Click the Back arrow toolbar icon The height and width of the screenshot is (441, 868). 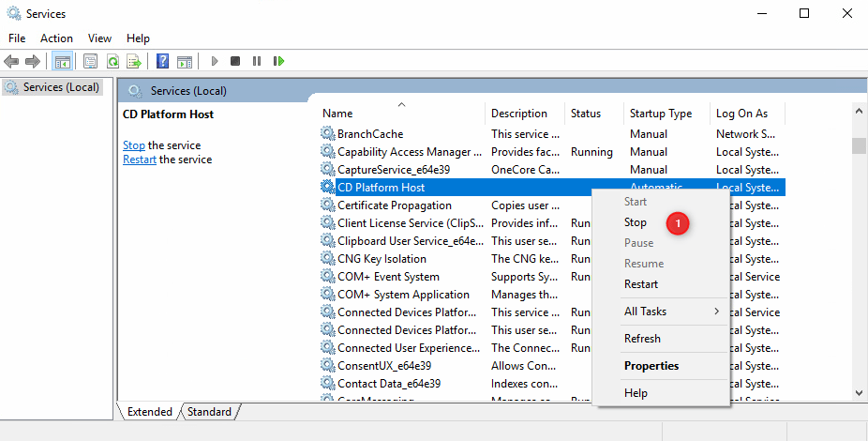coord(11,61)
